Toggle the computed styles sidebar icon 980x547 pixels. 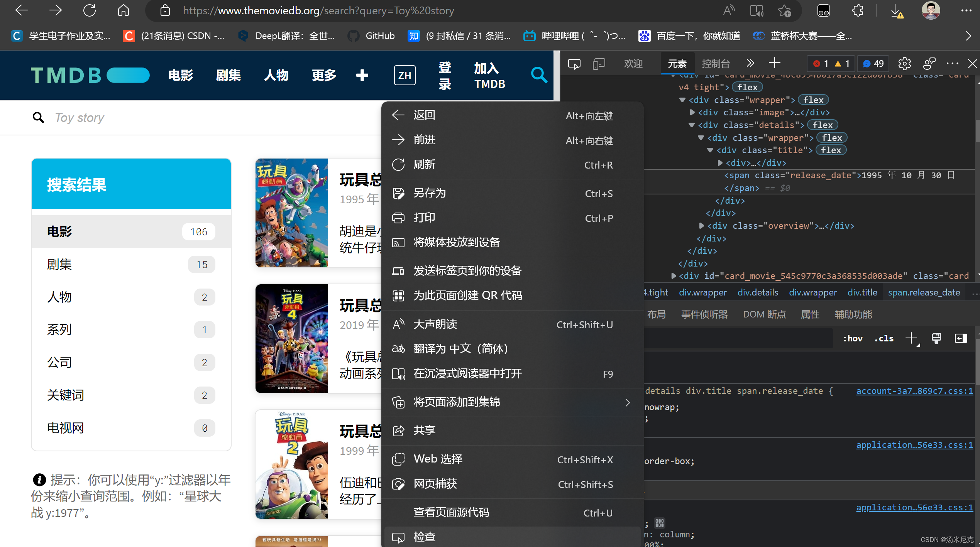tap(961, 338)
